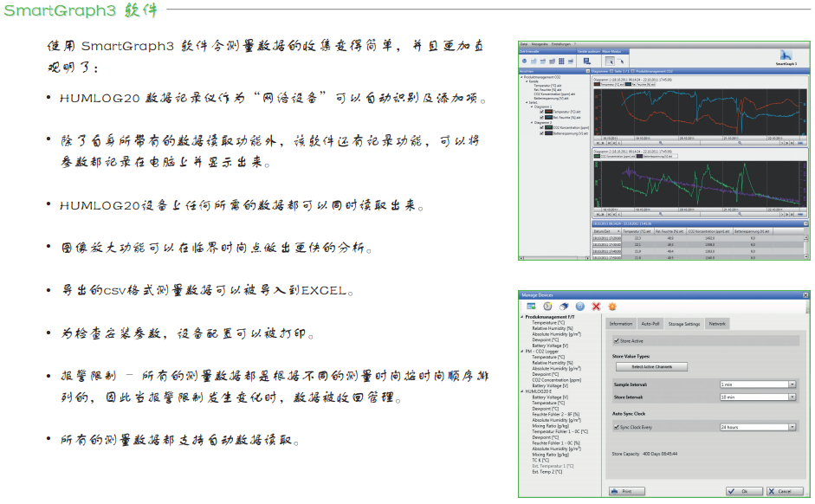Click the grid icon in the Zeit-Intervalle toolbar

pos(561,61)
